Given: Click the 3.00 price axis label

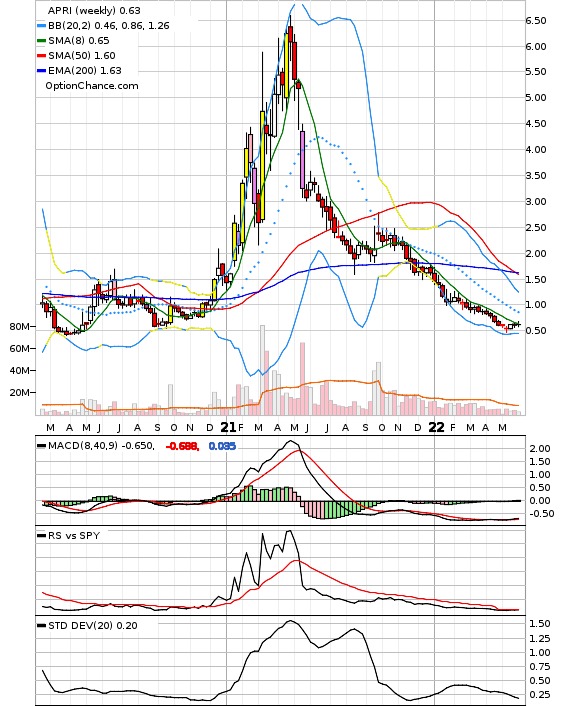Looking at the screenshot, I should click(535, 202).
